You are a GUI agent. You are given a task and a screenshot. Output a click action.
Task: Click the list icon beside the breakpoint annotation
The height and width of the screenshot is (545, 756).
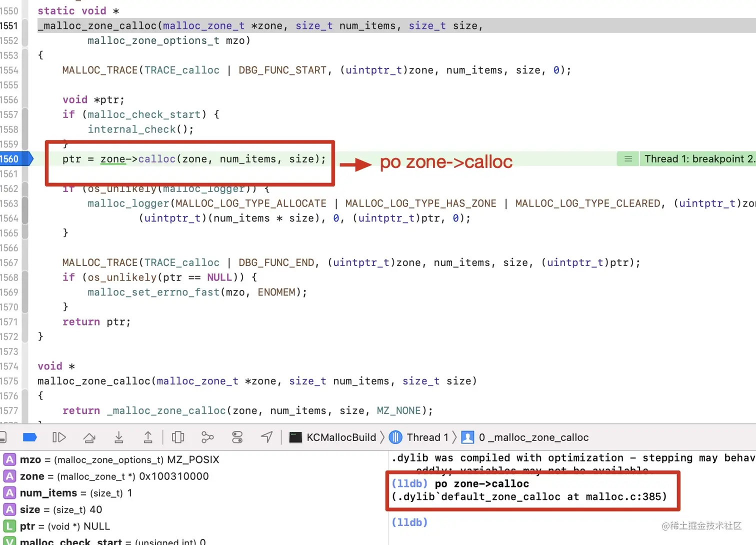[627, 158]
